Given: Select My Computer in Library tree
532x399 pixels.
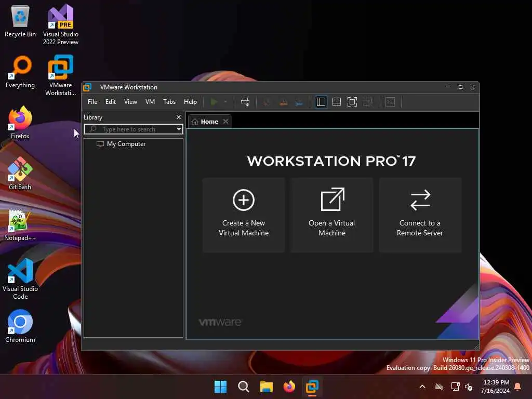Looking at the screenshot, I should (x=126, y=144).
